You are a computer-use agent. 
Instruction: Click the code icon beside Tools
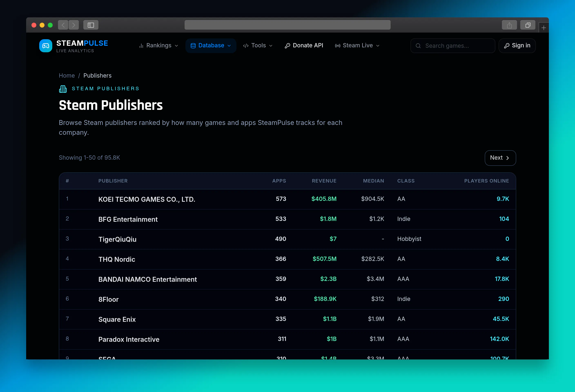point(246,46)
